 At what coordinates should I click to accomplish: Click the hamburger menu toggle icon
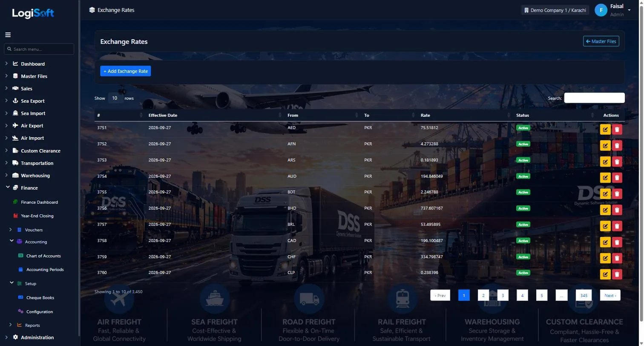(x=8, y=35)
